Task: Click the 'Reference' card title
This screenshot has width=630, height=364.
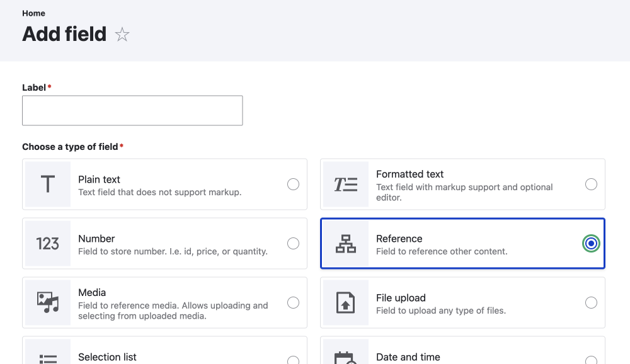Action: pos(399,239)
